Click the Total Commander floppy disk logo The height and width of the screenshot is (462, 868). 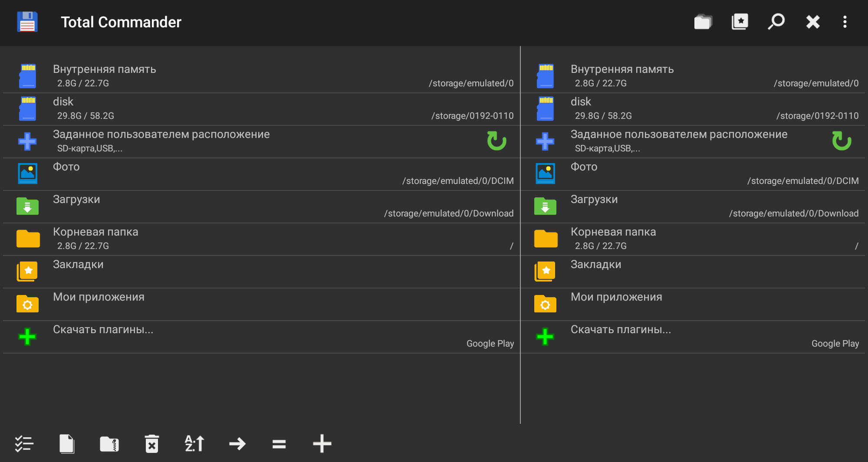tap(27, 22)
